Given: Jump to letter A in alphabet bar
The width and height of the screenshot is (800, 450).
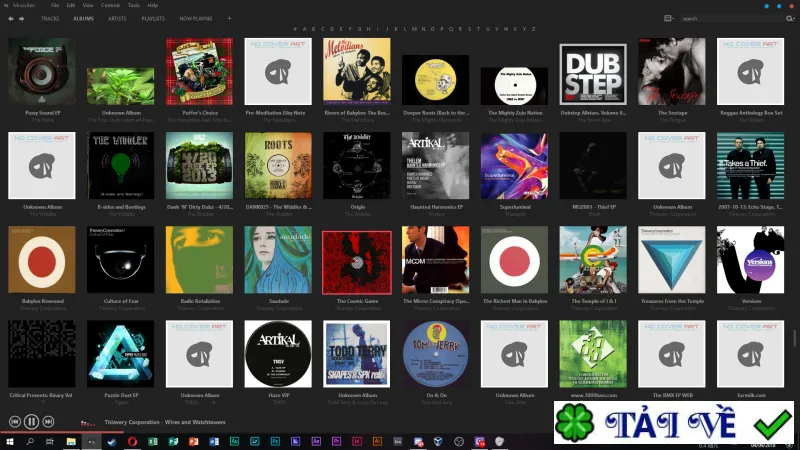Looking at the screenshot, I should (305, 29).
